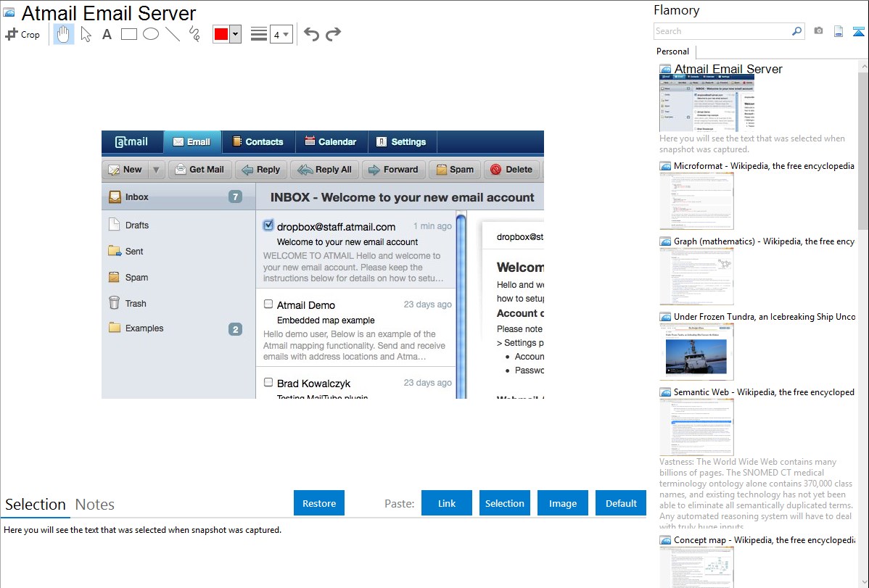Image resolution: width=869 pixels, height=588 pixels.
Task: Click the Get Mail envelope icon in snapshot
Action: (x=180, y=170)
